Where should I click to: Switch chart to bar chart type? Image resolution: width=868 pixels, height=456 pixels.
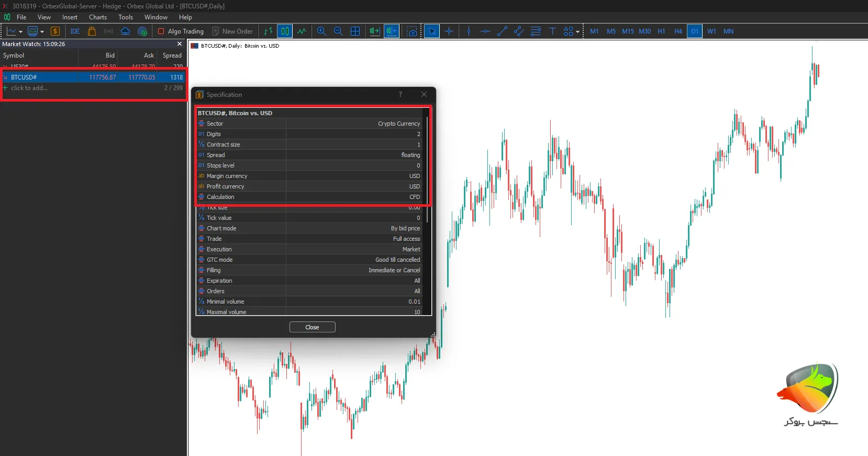point(268,31)
